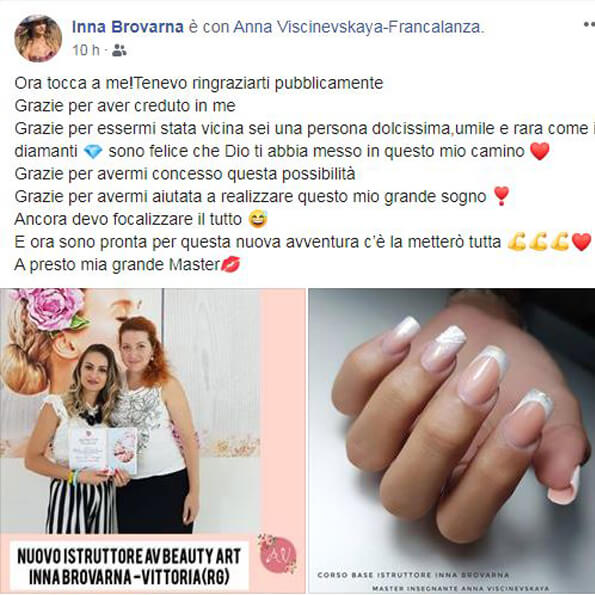
Task: Click the Nuovo Istruttore AV Beauty Art banner
Action: (x=129, y=566)
